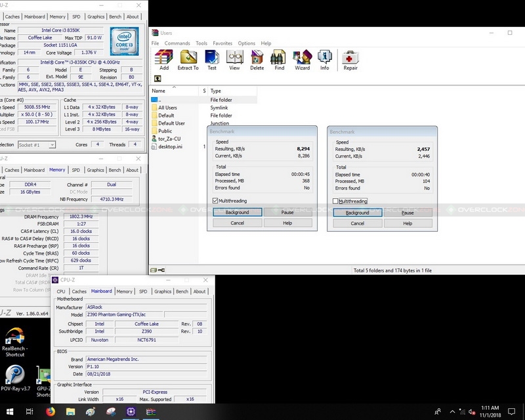Open the People icon on the taskbar
Image resolution: width=525 pixels, height=420 pixels.
tap(438, 411)
